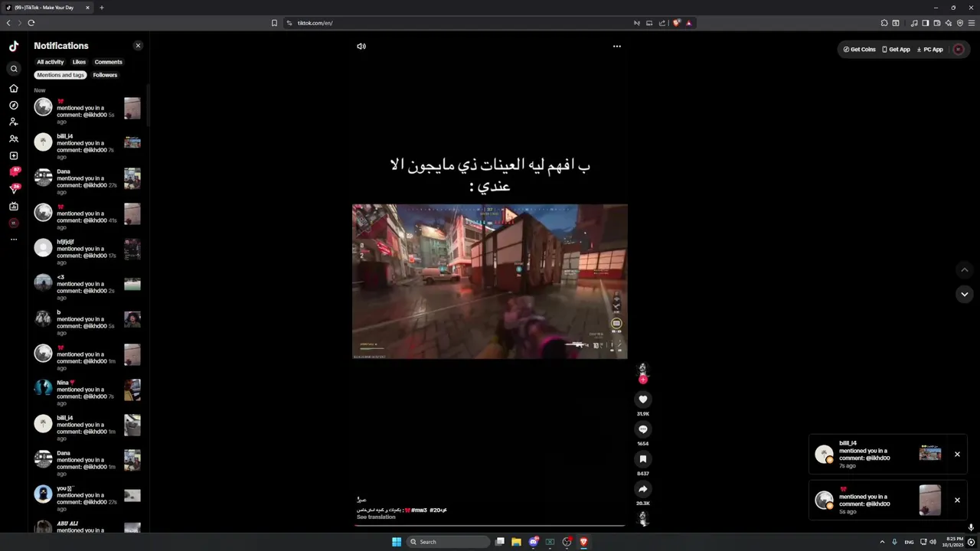Open the Windows Start menu
Image resolution: width=980 pixels, height=551 pixels.
click(397, 542)
